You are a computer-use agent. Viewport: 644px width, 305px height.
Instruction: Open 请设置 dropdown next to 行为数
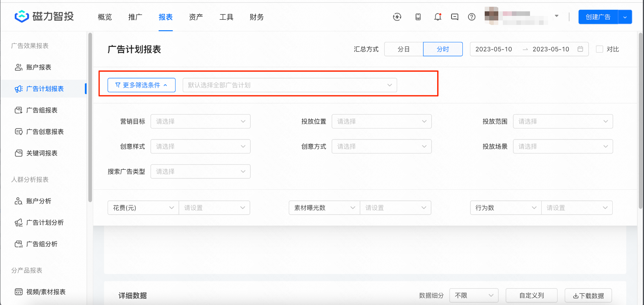tap(577, 207)
